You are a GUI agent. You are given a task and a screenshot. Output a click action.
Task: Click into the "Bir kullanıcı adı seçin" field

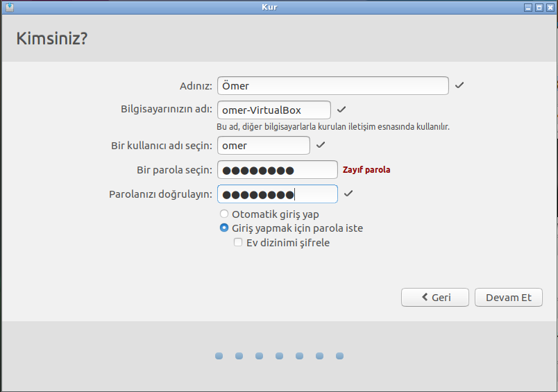[x=263, y=146]
